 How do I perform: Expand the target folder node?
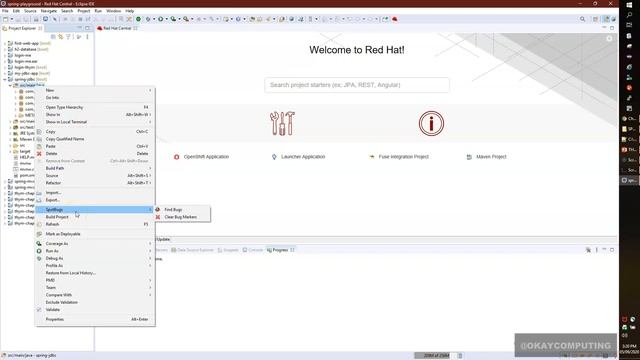pos(10,151)
